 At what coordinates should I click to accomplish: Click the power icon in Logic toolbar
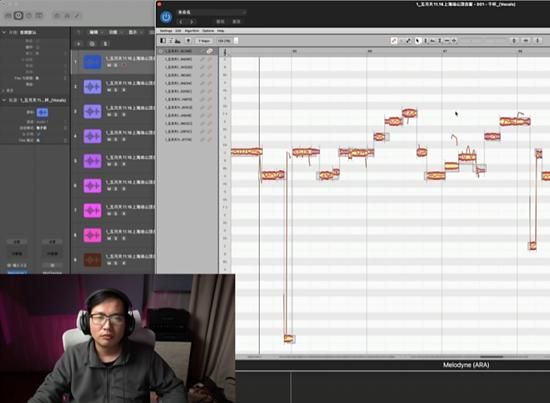pos(19,15)
